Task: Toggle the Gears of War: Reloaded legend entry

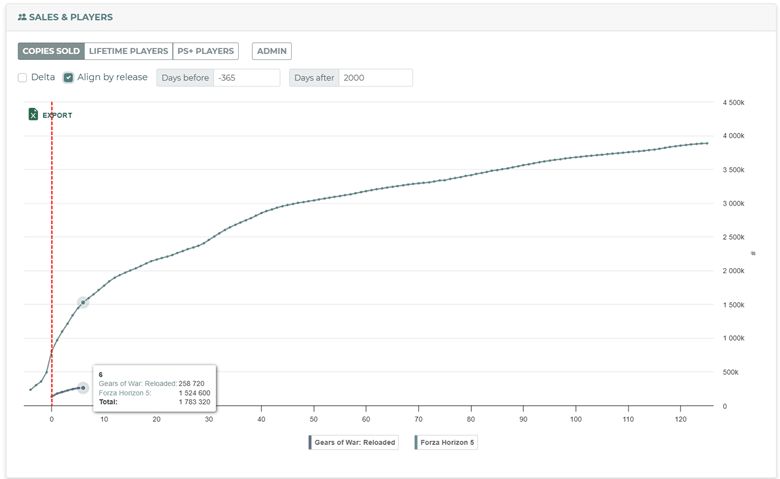Action: point(354,442)
